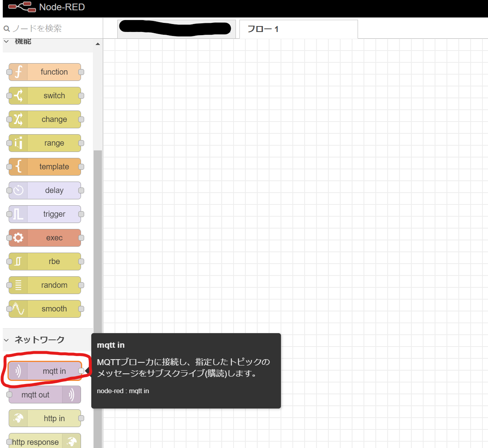Click the mqtt in node's signal icon
This screenshot has height=448, width=488.
[x=18, y=371]
